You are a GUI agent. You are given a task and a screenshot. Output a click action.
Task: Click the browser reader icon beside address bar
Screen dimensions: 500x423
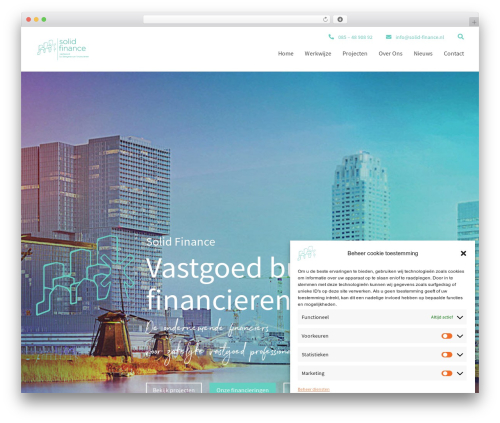[x=340, y=19]
